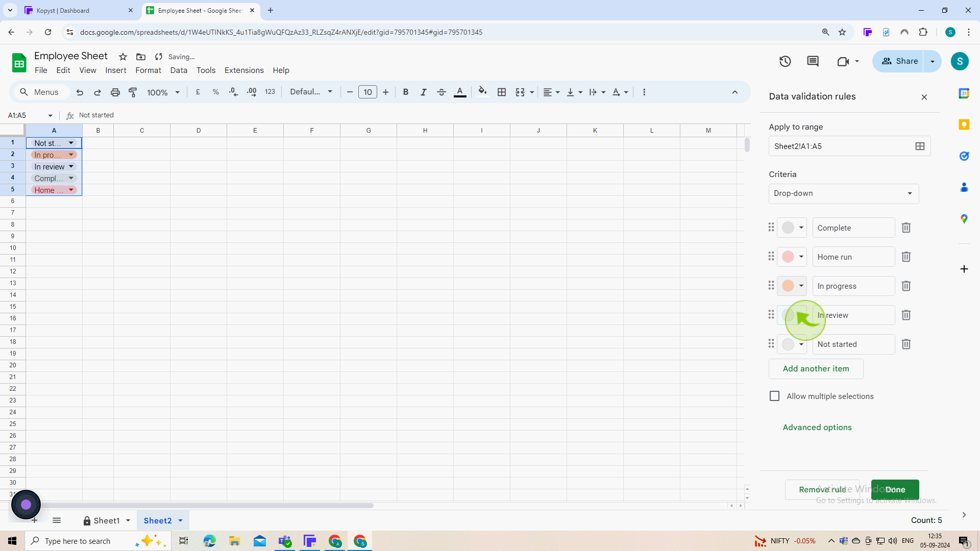980x551 pixels.
Task: Star the Employee Sheet document
Action: click(x=123, y=57)
